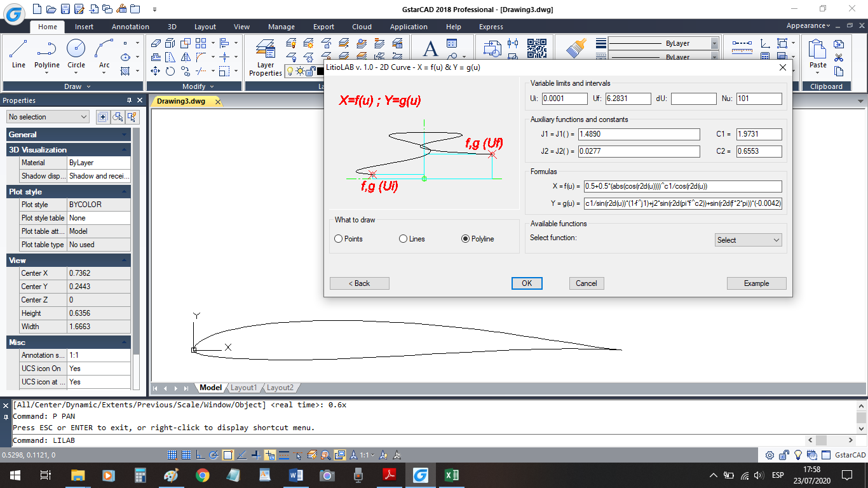
Task: Open the Insert ribbon tab
Action: tap(84, 27)
